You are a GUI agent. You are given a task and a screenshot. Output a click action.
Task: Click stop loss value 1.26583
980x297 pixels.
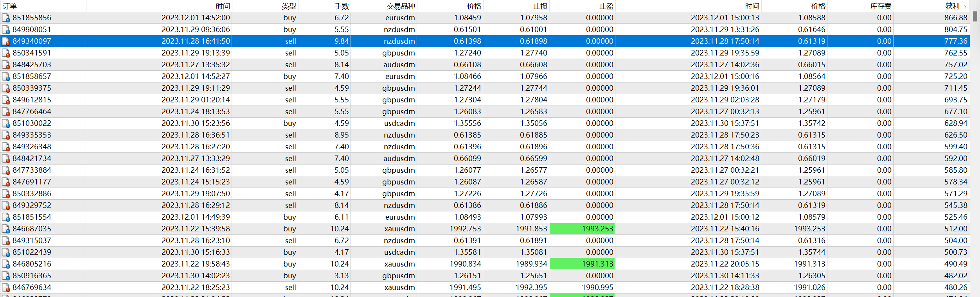[x=534, y=112]
